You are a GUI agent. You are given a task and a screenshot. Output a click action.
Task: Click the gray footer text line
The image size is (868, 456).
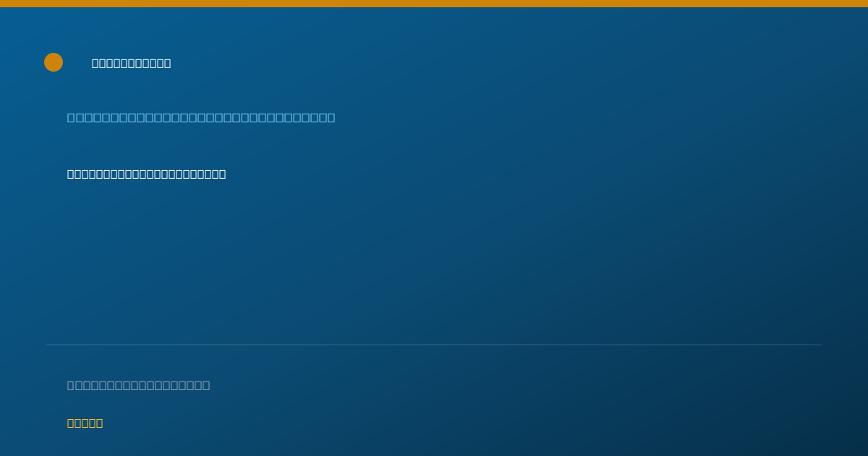pyautogui.click(x=139, y=385)
